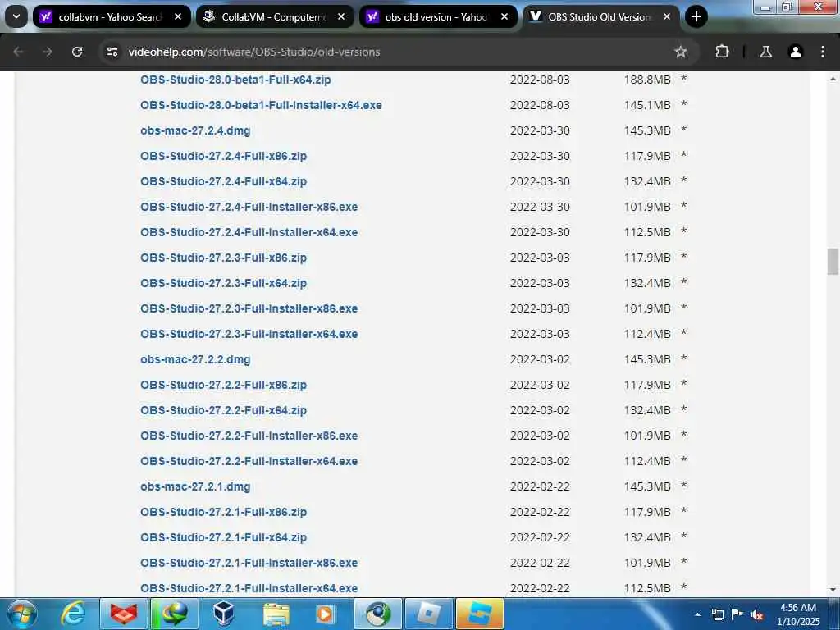
Task: Open the network status tray icon
Action: (717, 614)
